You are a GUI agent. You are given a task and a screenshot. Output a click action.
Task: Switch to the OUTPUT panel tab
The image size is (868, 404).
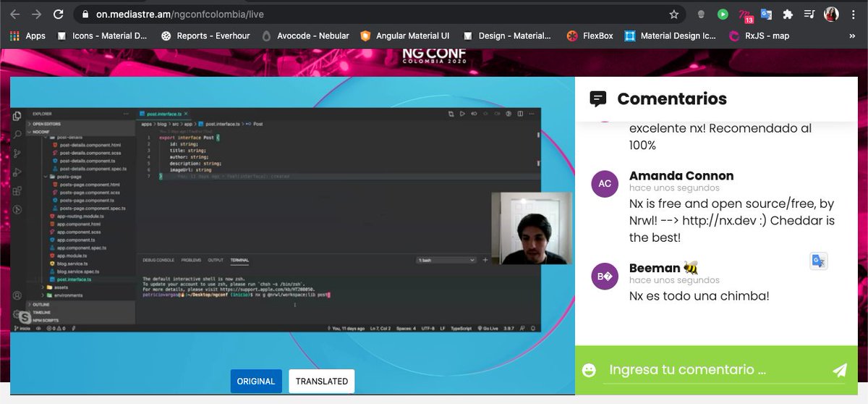[x=216, y=260]
